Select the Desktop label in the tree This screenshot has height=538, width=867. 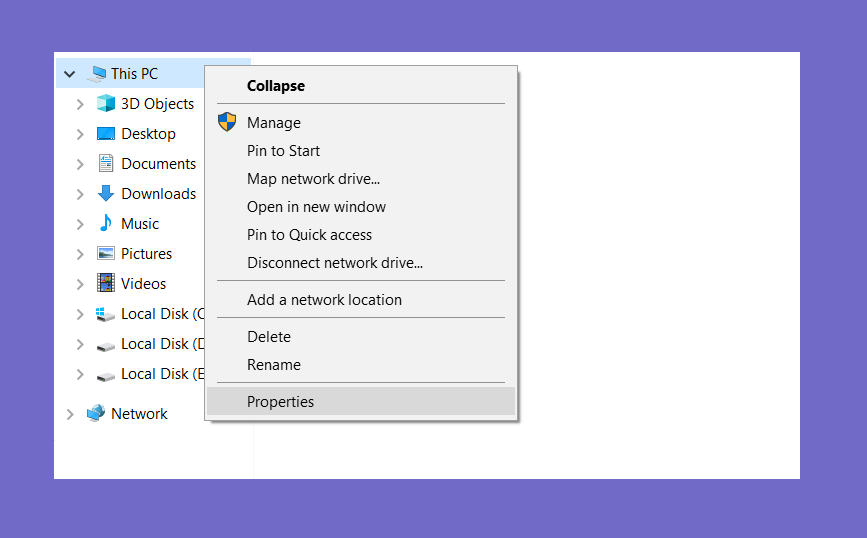[x=148, y=134]
